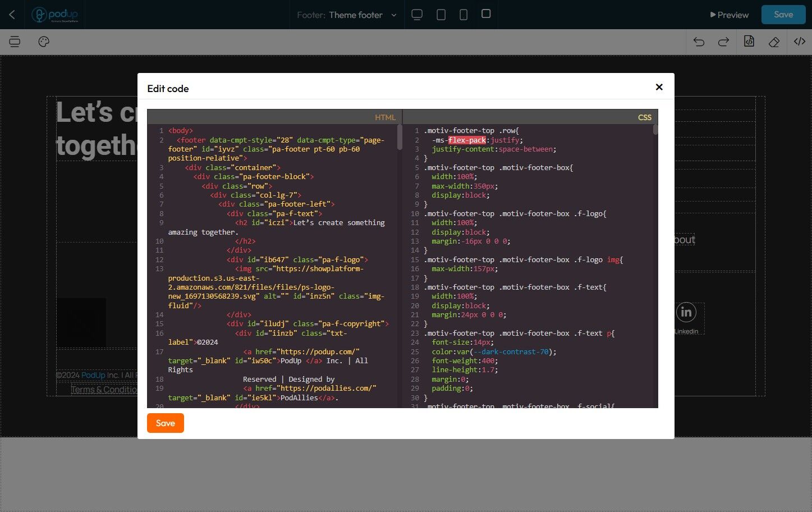This screenshot has height=512, width=812.
Task: Switch to tablet device view
Action: tap(441, 15)
